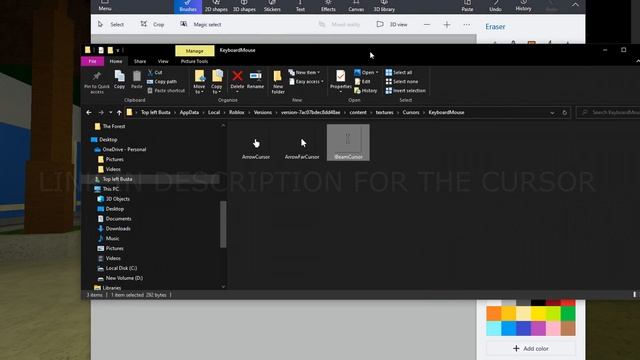The image size is (640, 360).
Task: Refresh the current folder
Action: (564, 113)
